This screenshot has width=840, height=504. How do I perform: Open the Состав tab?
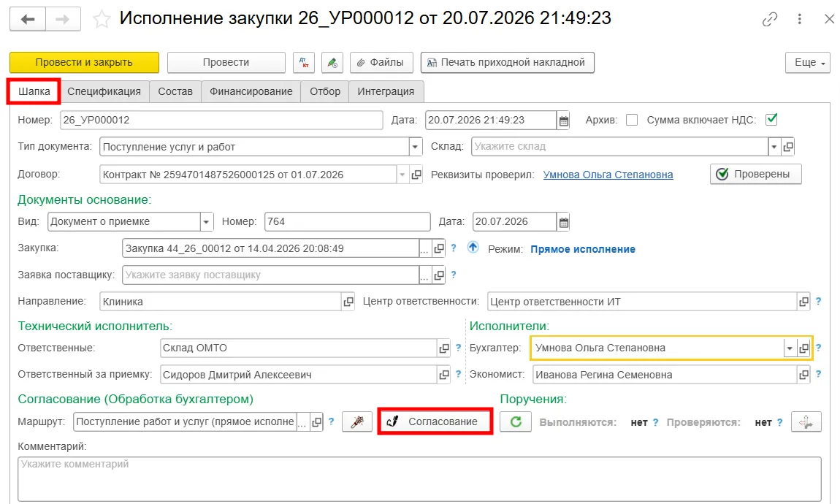(175, 91)
